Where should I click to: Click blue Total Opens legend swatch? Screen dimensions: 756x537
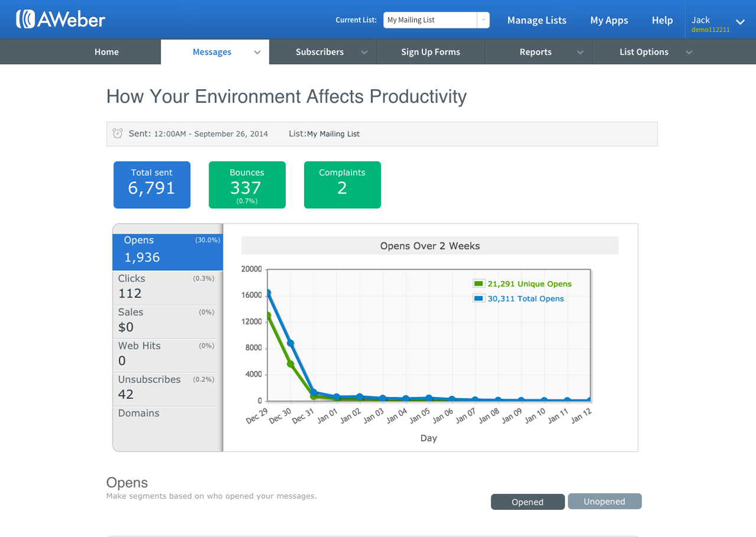point(478,299)
